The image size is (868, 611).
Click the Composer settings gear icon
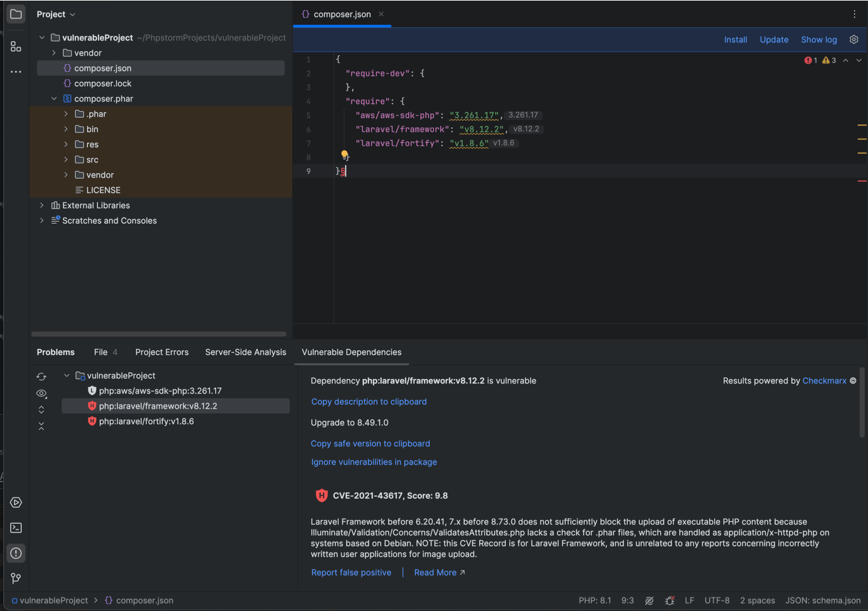pos(854,39)
